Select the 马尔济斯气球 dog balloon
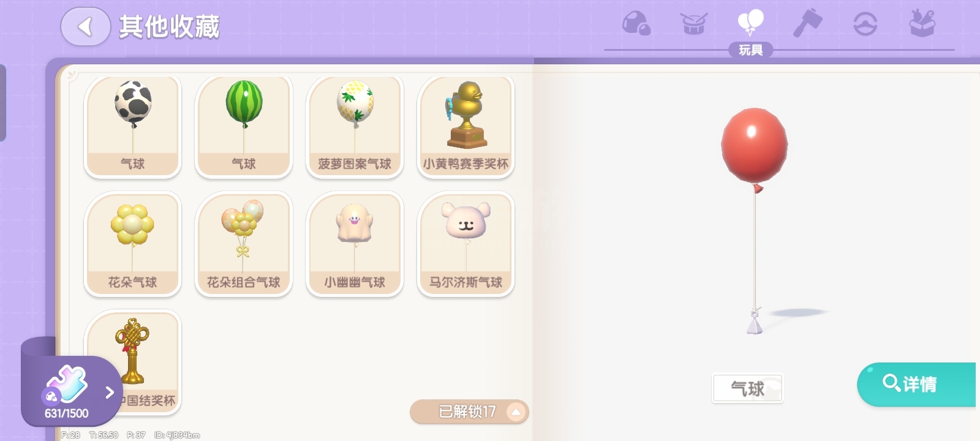The image size is (980, 441). pos(466,244)
